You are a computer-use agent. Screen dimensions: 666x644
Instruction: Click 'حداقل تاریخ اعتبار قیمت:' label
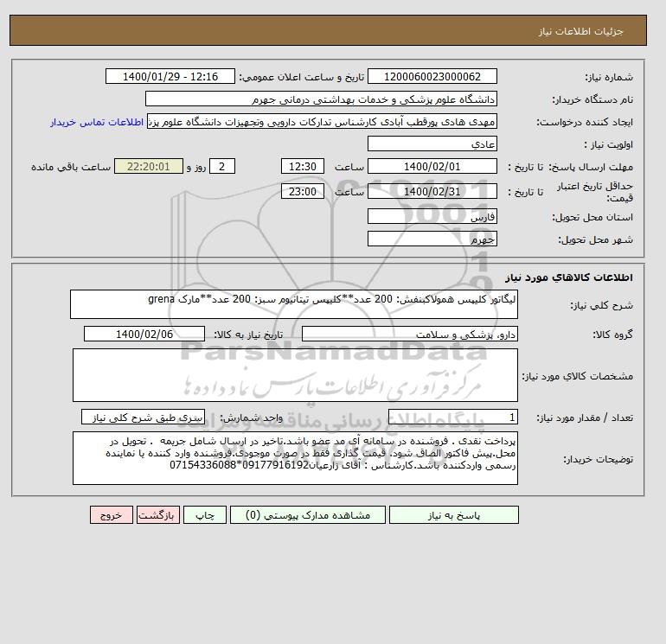pyautogui.click(x=595, y=192)
